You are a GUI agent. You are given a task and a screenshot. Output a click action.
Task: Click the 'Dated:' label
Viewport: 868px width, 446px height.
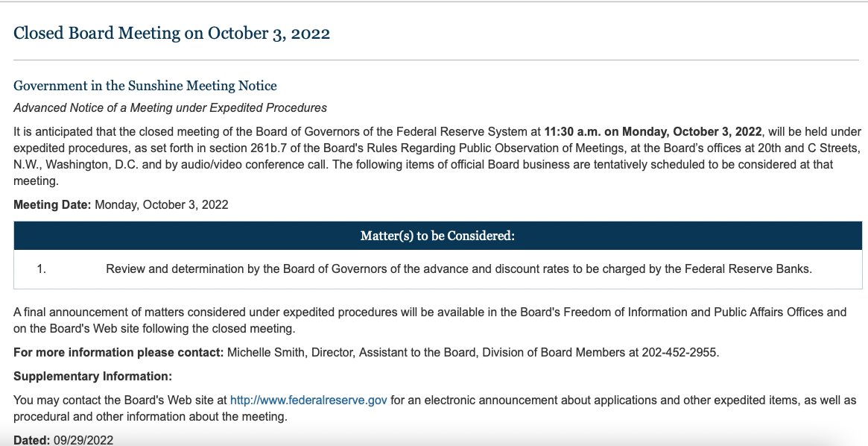point(31,440)
